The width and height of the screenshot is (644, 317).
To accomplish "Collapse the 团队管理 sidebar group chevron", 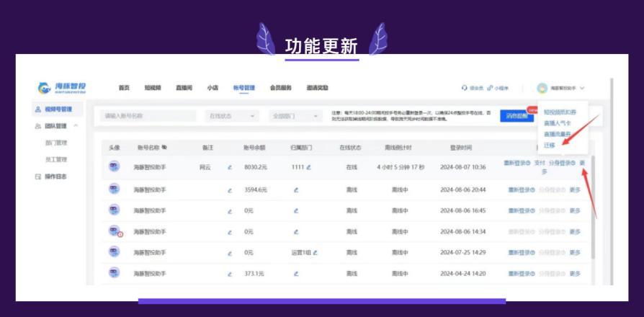I will point(76,126).
